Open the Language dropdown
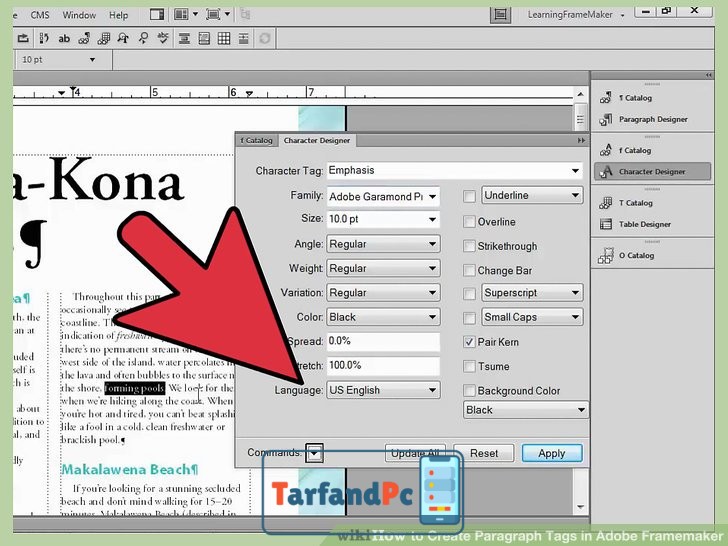Viewport: 728px width, 546px height. click(383, 390)
